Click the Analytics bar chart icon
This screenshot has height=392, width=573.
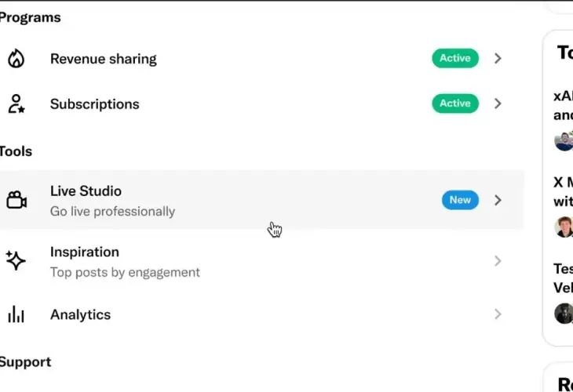16,314
